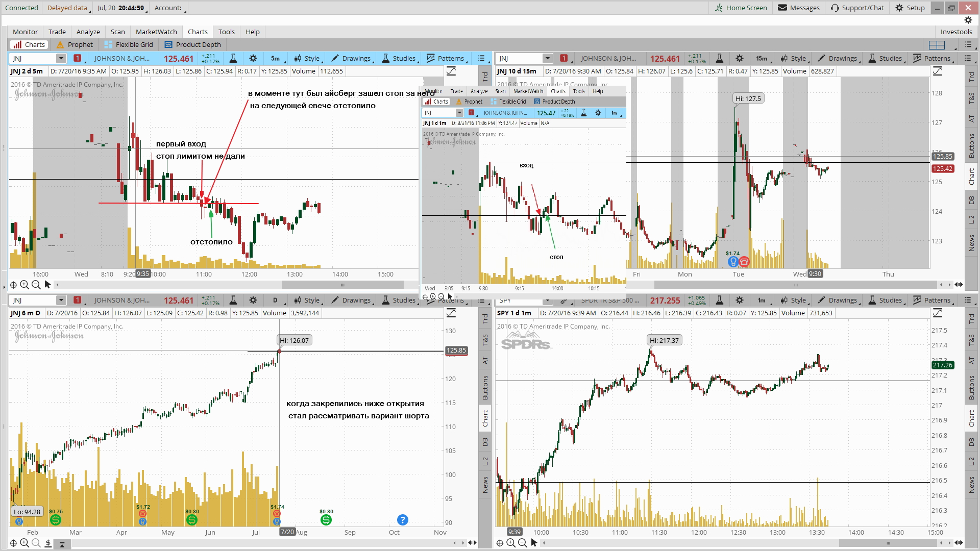
Task: Toggle the Chart side tab of the JNJ daily chart
Action: 485,418
